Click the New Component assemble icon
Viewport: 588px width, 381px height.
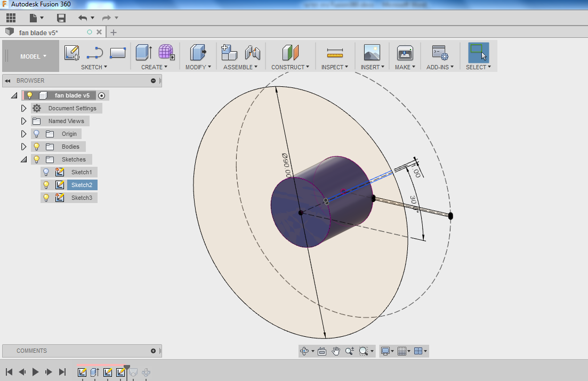tap(229, 53)
